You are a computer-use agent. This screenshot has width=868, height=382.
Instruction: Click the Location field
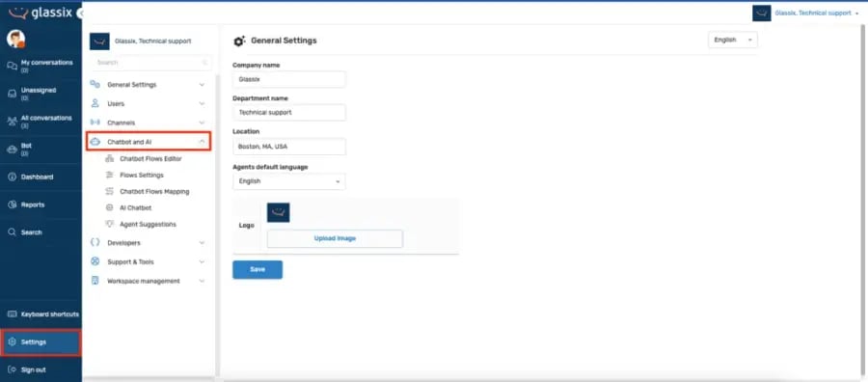click(x=289, y=147)
